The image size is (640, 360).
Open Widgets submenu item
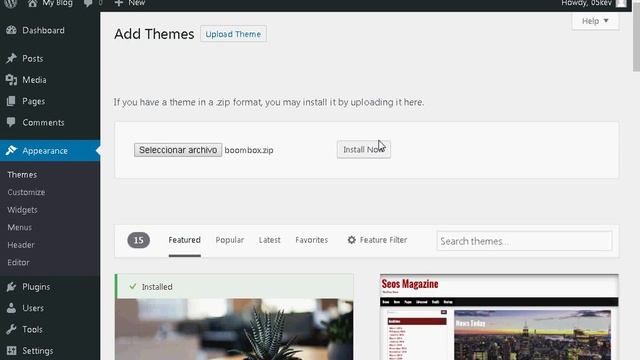coord(22,210)
